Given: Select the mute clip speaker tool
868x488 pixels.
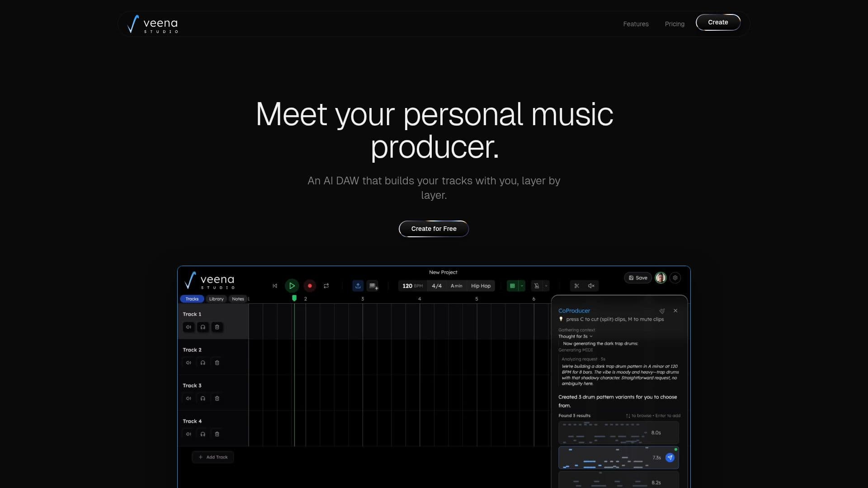Looking at the screenshot, I should (591, 286).
